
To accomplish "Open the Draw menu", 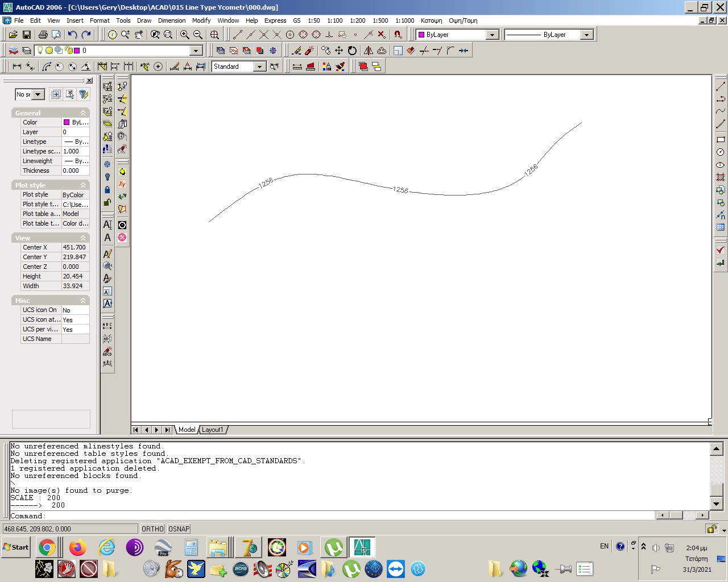I will tap(144, 20).
